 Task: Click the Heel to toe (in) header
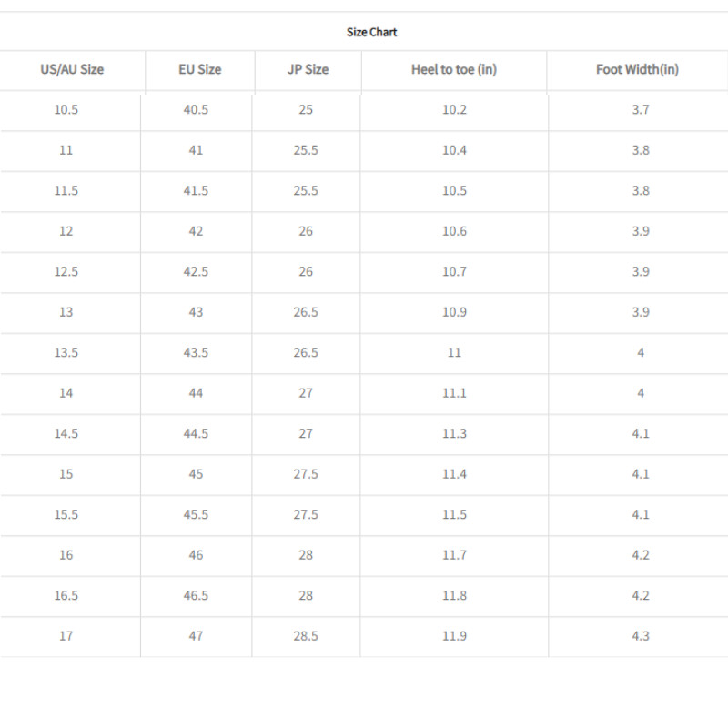(x=454, y=69)
